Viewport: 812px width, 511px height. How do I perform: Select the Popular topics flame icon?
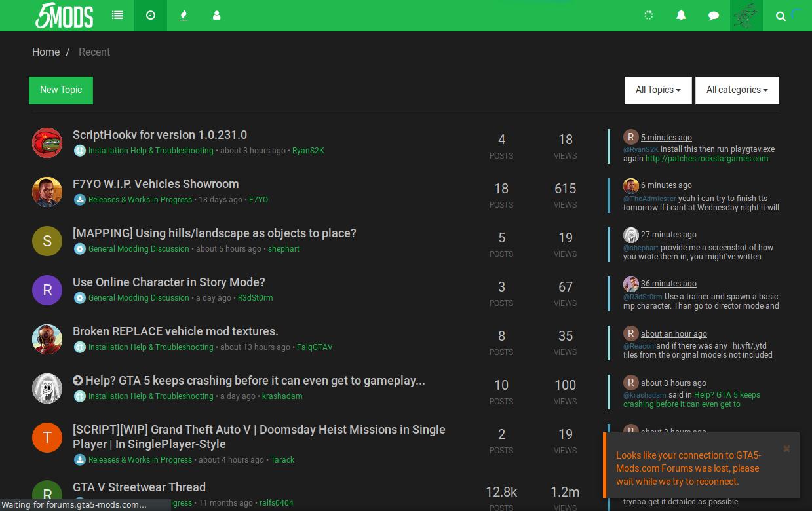tap(184, 15)
